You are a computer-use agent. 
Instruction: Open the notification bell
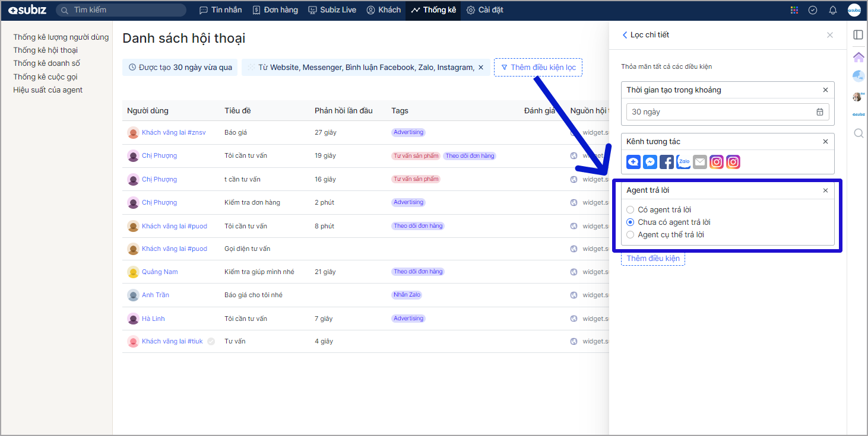point(833,10)
